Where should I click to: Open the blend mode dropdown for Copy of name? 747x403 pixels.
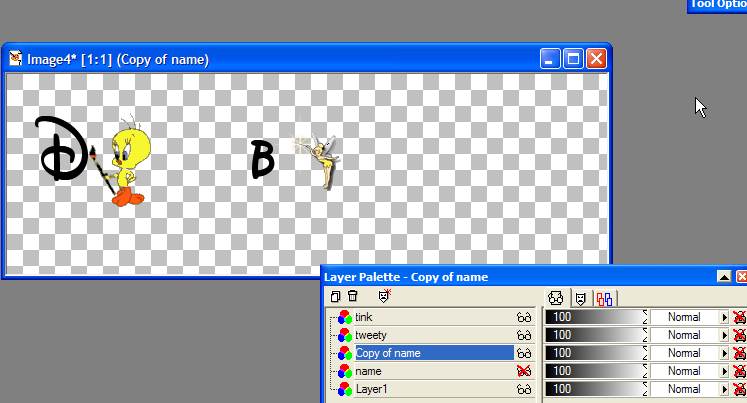click(x=724, y=353)
